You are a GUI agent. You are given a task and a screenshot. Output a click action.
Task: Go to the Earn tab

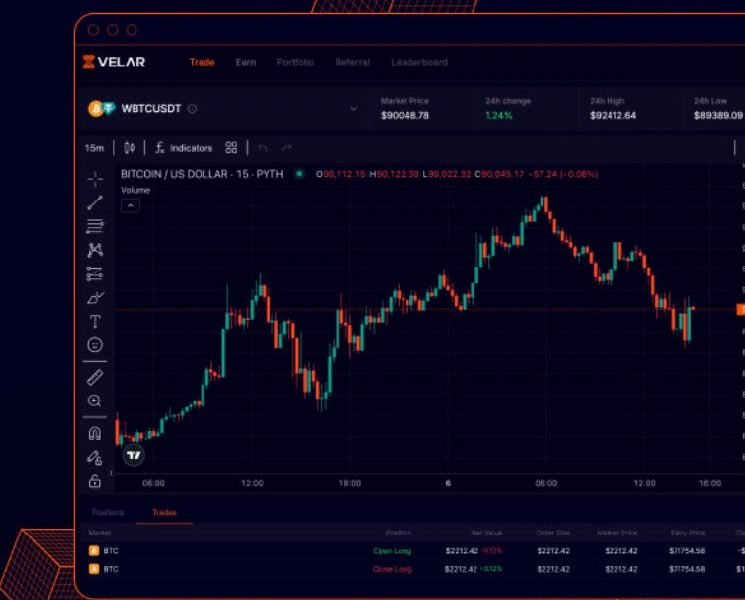tap(245, 62)
